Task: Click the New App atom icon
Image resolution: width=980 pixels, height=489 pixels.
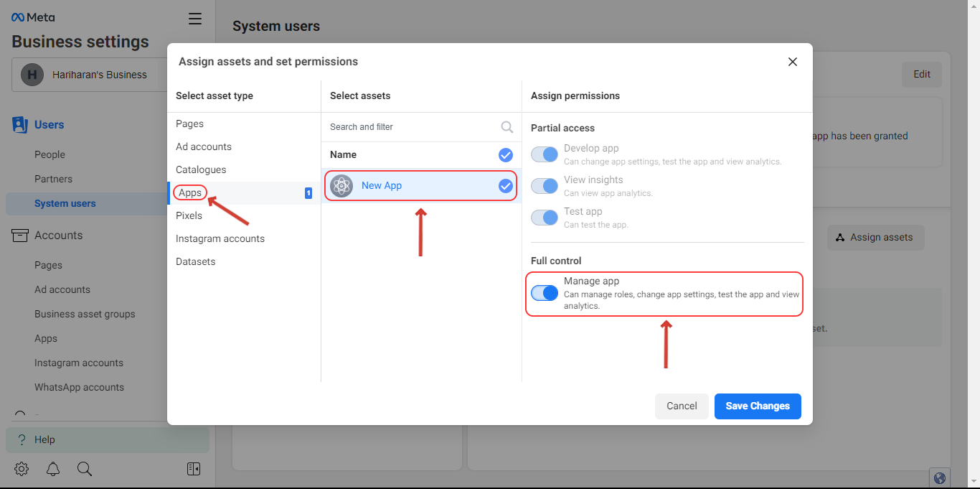Action: pos(341,186)
